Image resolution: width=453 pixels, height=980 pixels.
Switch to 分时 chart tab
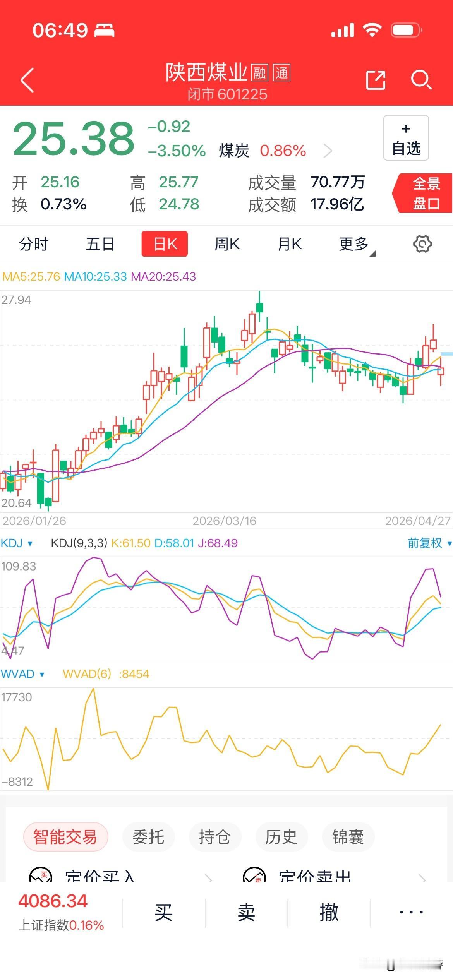pyautogui.click(x=34, y=244)
